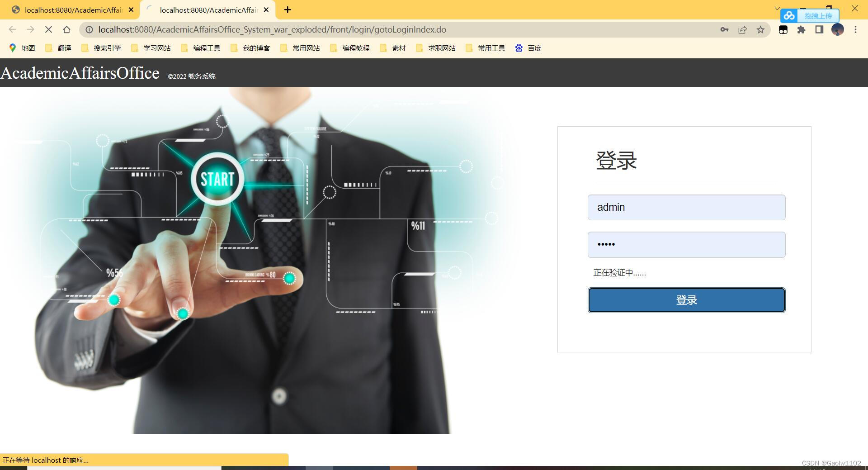
Task: Open the 素材 bookmark folder
Action: pos(392,48)
